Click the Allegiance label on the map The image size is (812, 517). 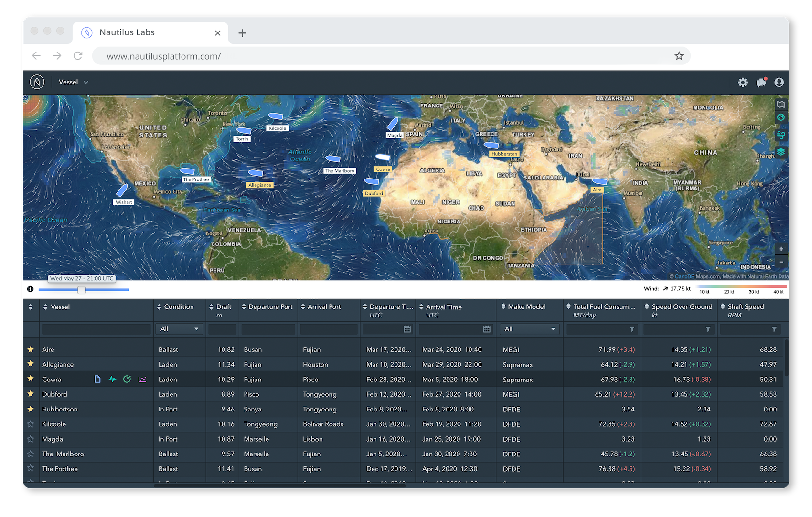260,185
